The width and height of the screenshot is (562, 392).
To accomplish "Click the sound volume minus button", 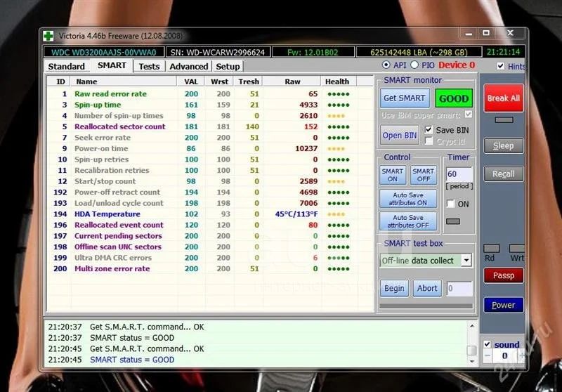I will coord(488,355).
